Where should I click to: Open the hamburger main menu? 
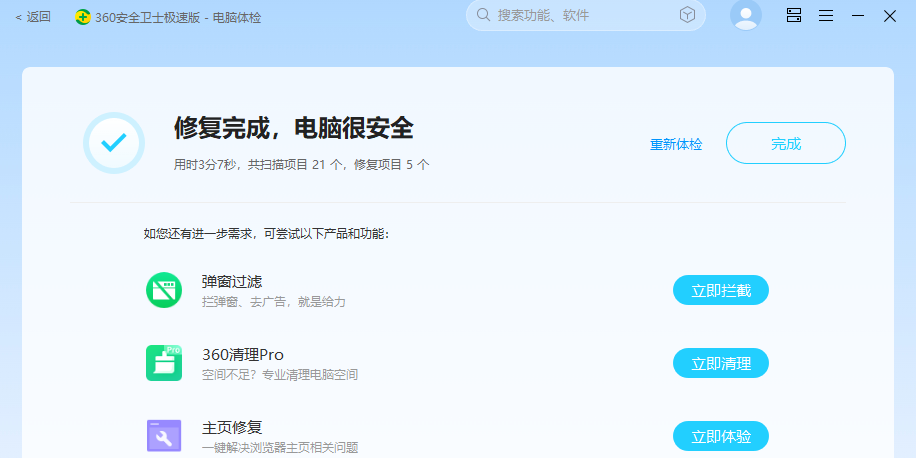pos(826,15)
